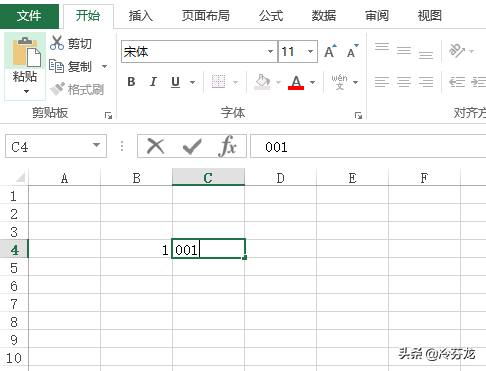Cancel the entry with the X button
The height and width of the screenshot is (371, 486).
pos(156,146)
